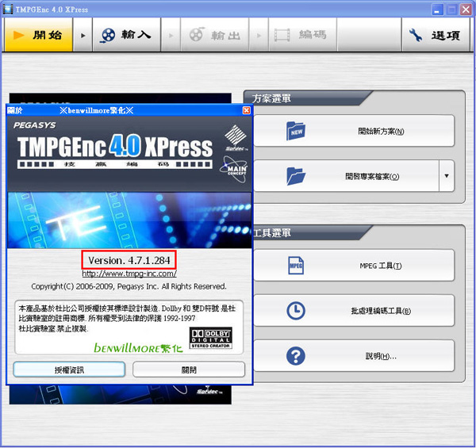
Task: Click the green 'benwillmore繁化' signature text
Action: tap(138, 347)
